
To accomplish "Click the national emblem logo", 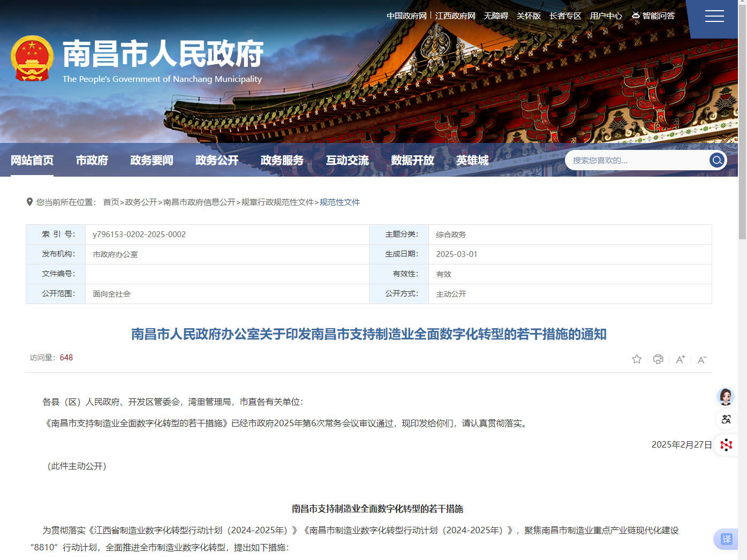I will coord(32,58).
